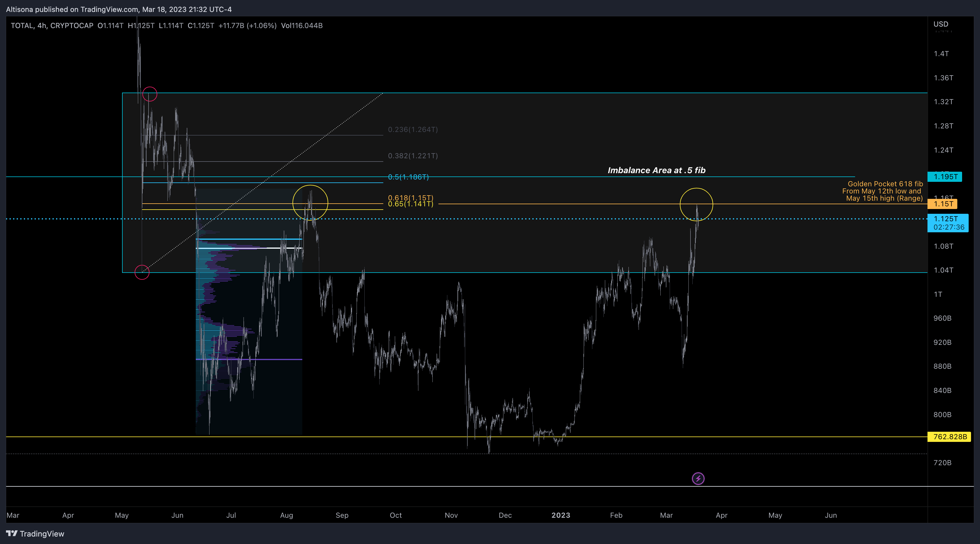The width and height of the screenshot is (980, 544).
Task: Click the yellow circle around the August peak
Action: point(310,202)
